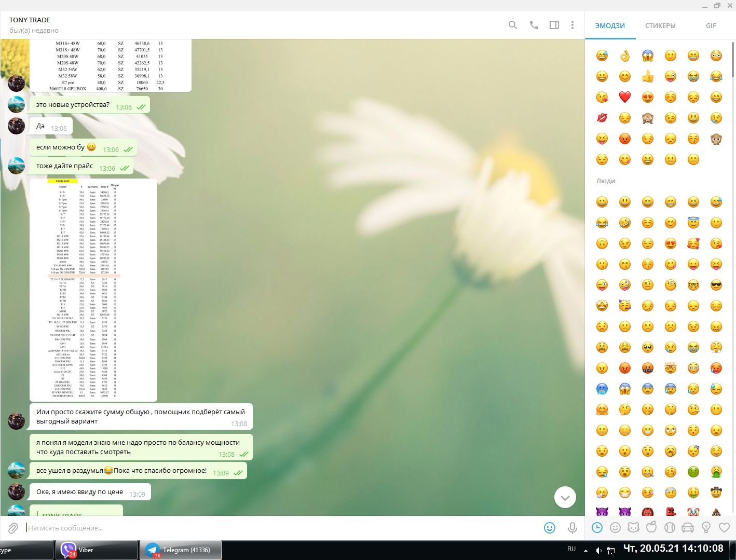The height and width of the screenshot is (560, 736).
Task: Attach a file with the paperclip icon
Action: click(13, 528)
